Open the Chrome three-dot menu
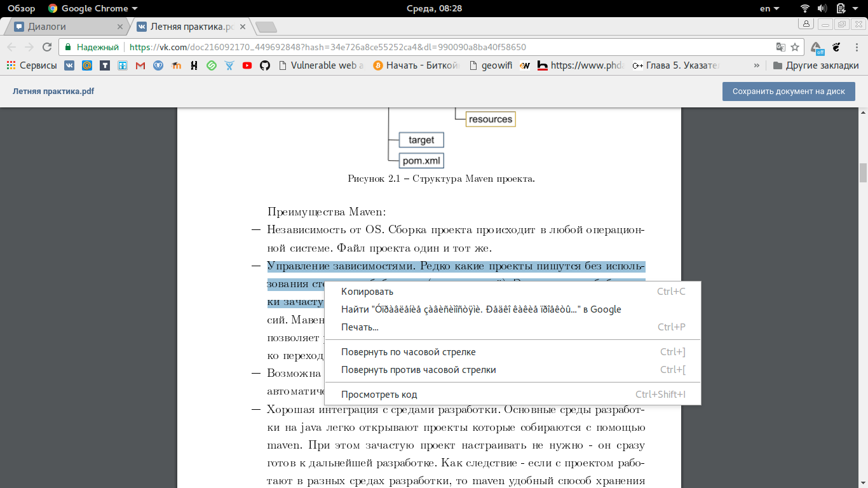 [855, 47]
